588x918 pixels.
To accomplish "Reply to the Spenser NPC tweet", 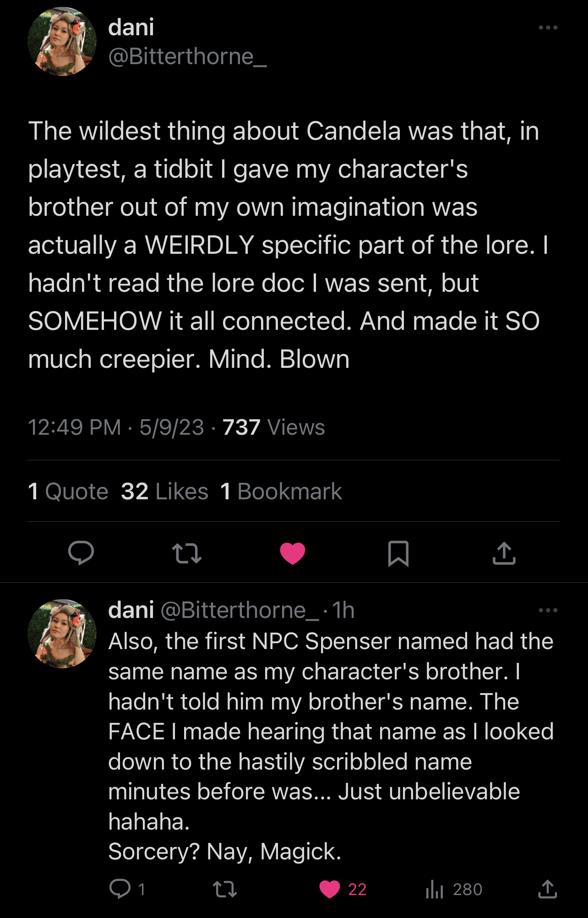I will 120,889.
